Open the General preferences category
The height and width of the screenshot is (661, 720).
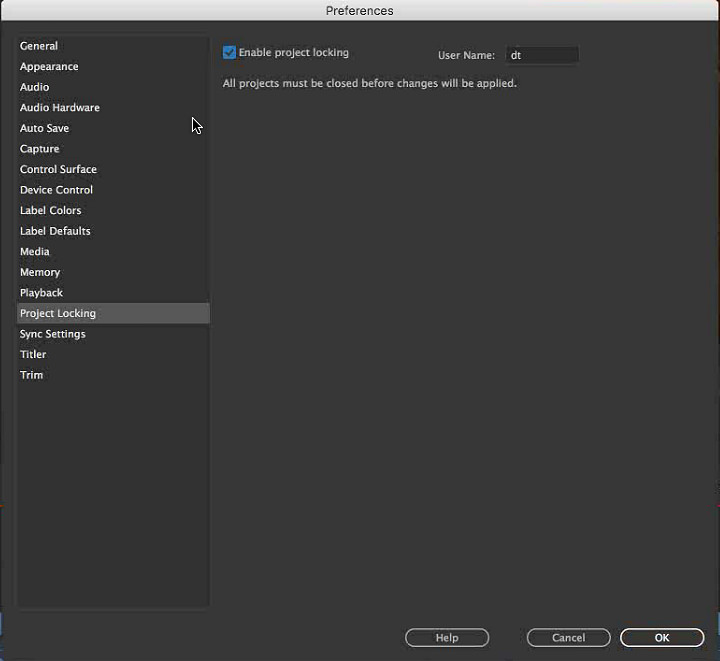113,46
